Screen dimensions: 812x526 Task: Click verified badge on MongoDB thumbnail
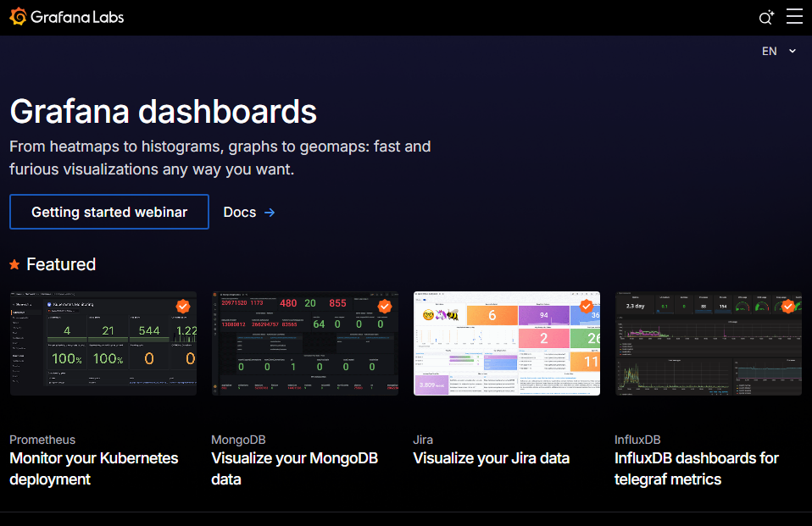pyautogui.click(x=385, y=306)
